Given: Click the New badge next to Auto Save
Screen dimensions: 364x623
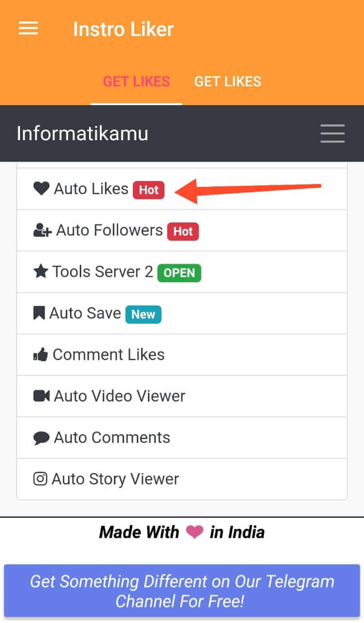Looking at the screenshot, I should pos(143,314).
